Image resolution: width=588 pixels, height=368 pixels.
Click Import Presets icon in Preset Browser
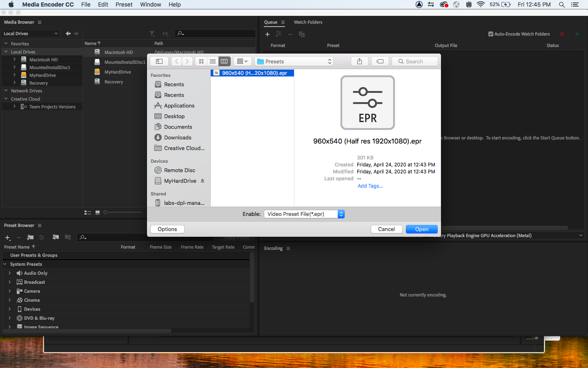click(56, 237)
